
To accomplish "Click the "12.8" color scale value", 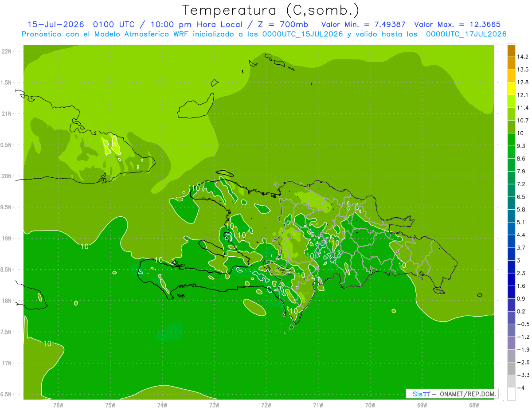I will tap(523, 82).
